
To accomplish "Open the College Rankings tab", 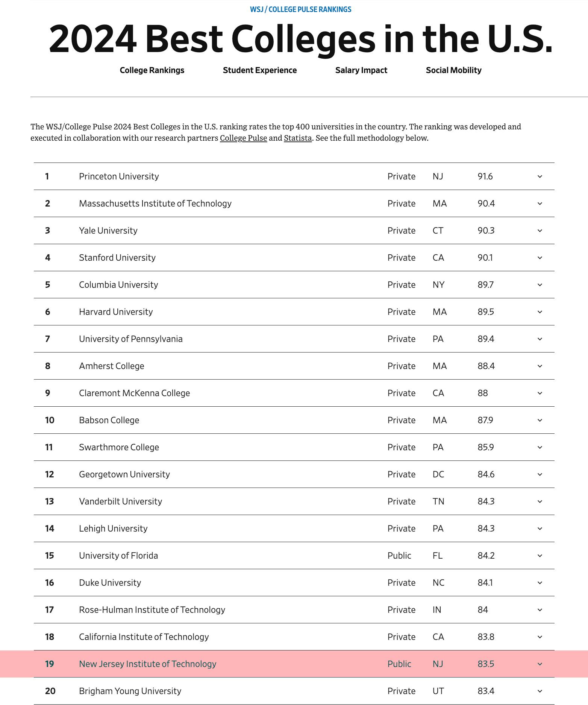I will coord(152,70).
